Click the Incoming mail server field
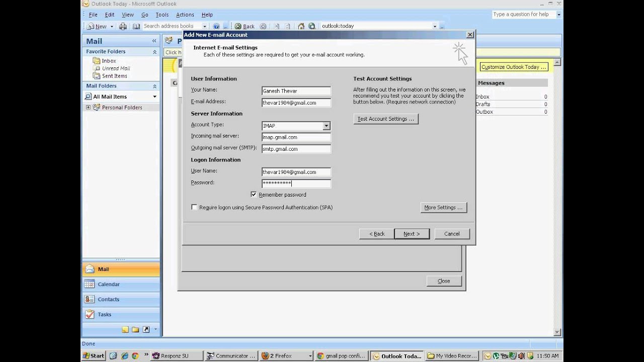This screenshot has width=644, height=362. [296, 137]
